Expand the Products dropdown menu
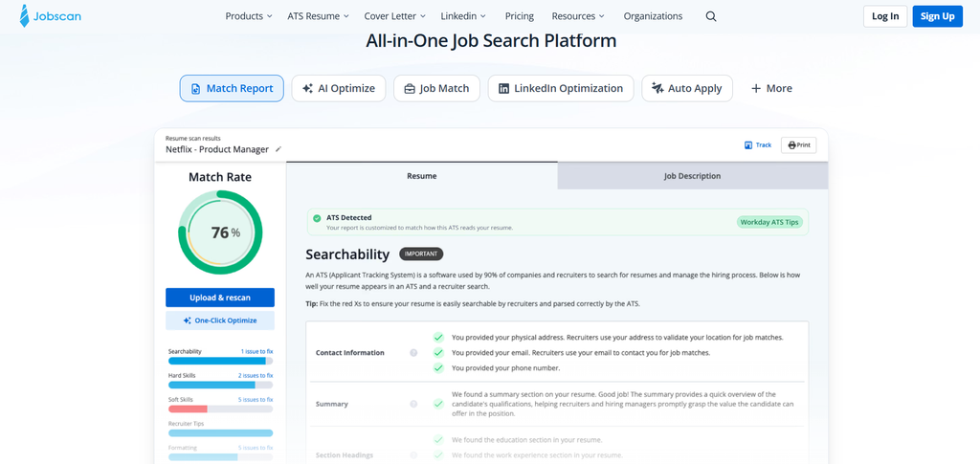The width and height of the screenshot is (980, 464). [249, 16]
